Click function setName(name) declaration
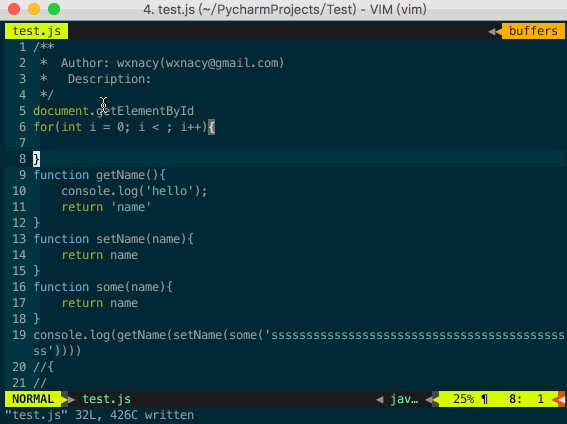The width and height of the screenshot is (567, 424). coord(114,239)
